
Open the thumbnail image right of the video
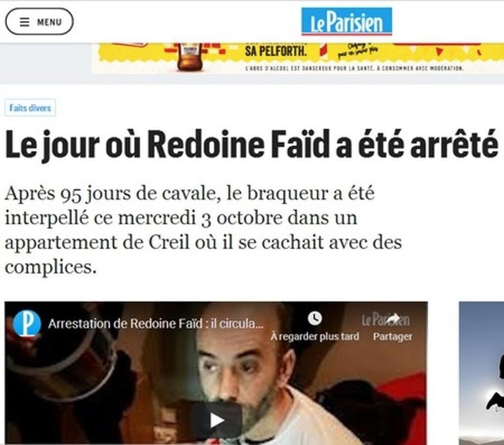pyautogui.click(x=481, y=373)
